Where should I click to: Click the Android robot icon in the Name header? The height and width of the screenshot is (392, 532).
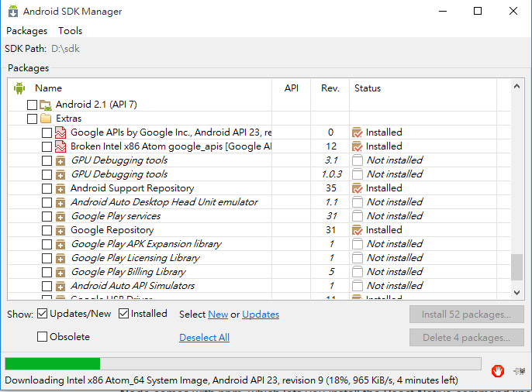pos(19,88)
